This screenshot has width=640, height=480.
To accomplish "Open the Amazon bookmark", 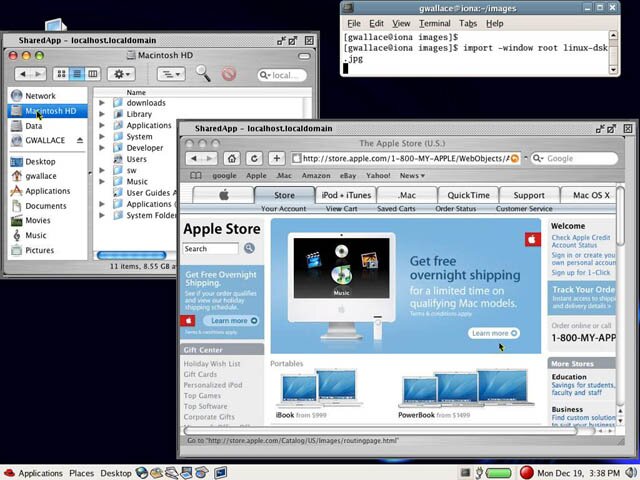I will pos(316,176).
